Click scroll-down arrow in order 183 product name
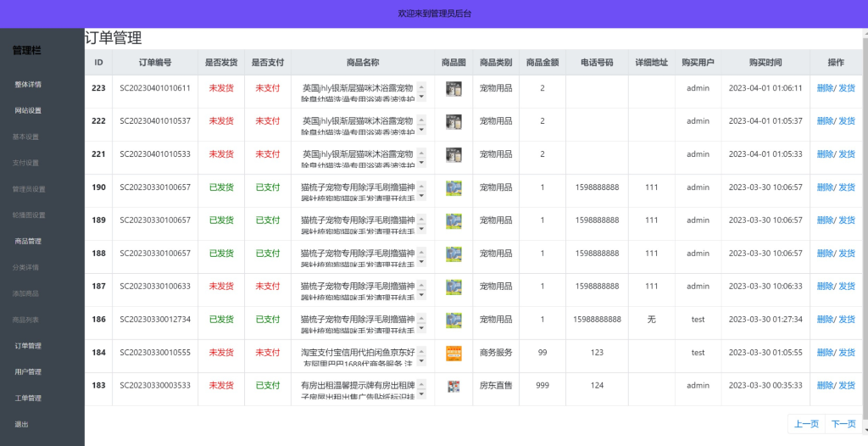The image size is (868, 446). (421, 394)
